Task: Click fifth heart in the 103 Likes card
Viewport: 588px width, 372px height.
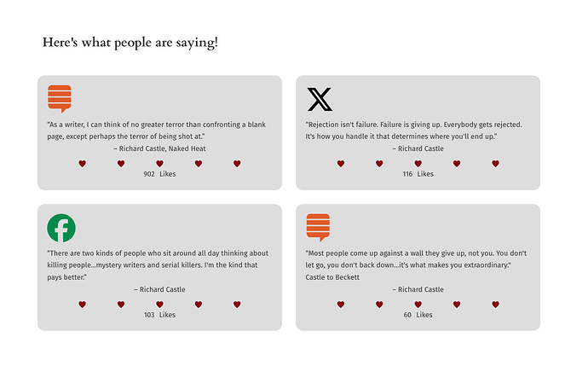Action: click(x=237, y=305)
